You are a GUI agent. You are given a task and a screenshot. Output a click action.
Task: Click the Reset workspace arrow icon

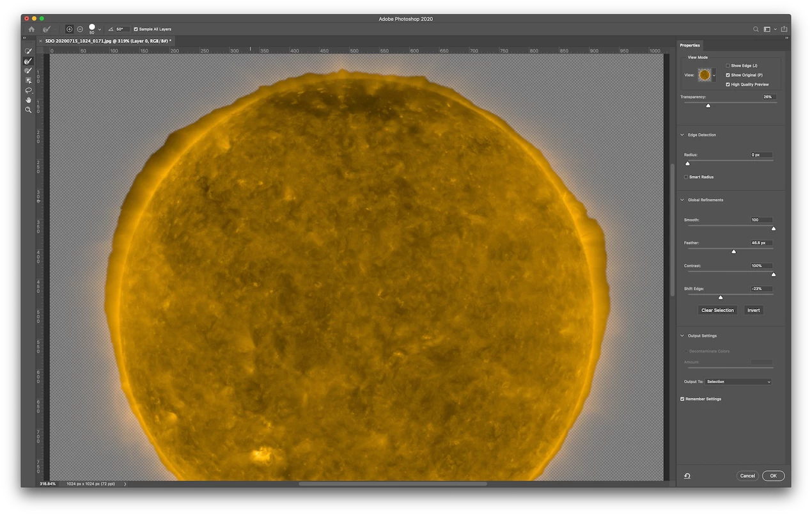tap(687, 476)
